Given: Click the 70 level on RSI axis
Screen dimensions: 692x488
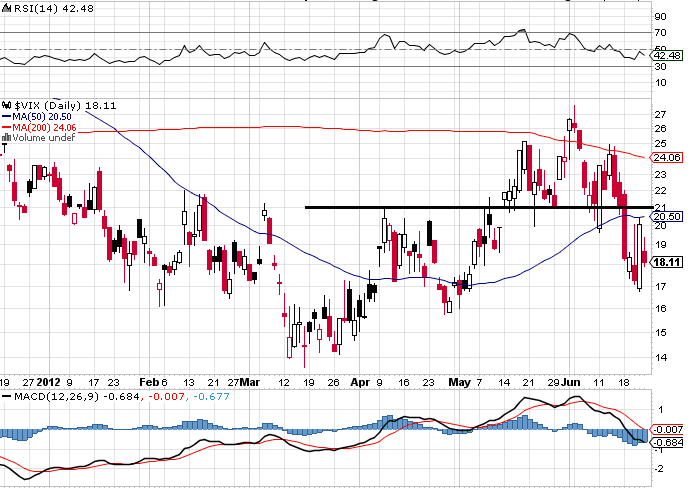Looking at the screenshot, I should (661, 33).
